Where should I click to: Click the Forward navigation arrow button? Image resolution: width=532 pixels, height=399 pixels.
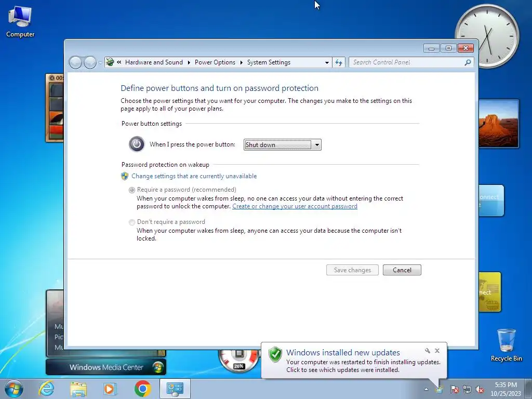tap(90, 62)
